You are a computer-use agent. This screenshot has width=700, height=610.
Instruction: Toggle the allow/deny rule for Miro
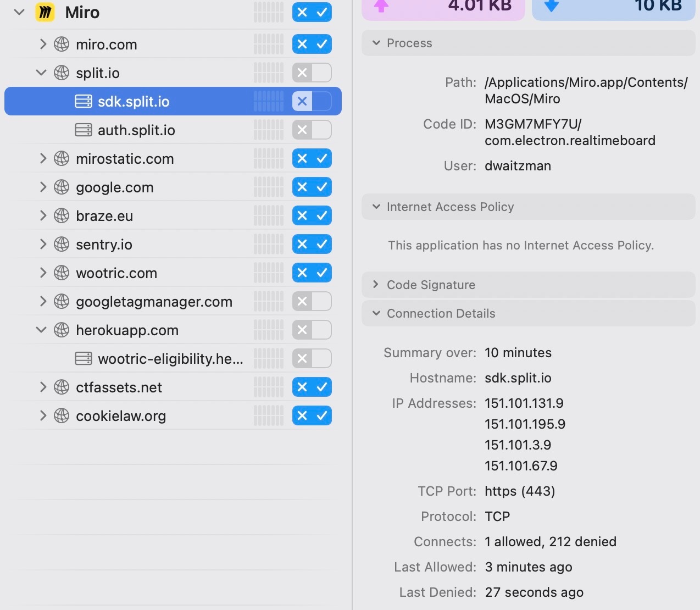coord(312,12)
